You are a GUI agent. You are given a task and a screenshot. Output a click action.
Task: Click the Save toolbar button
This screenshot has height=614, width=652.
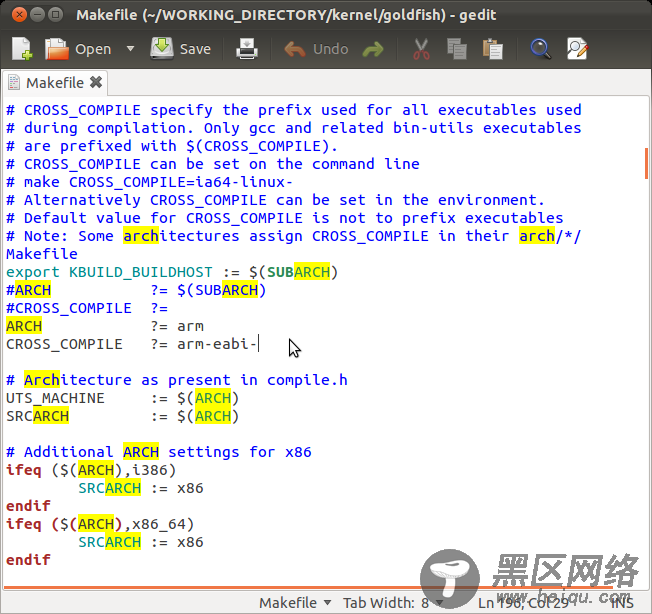click(x=180, y=49)
